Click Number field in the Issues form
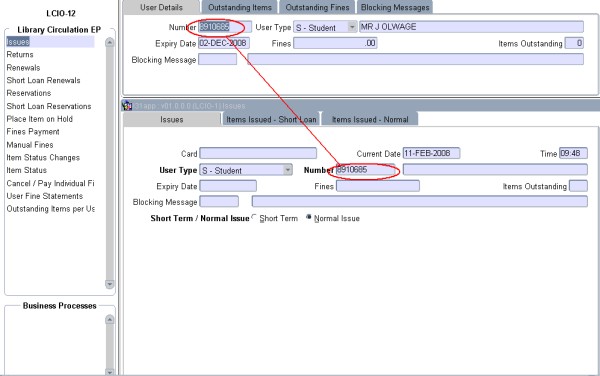This screenshot has height=376, width=600. coord(365,170)
